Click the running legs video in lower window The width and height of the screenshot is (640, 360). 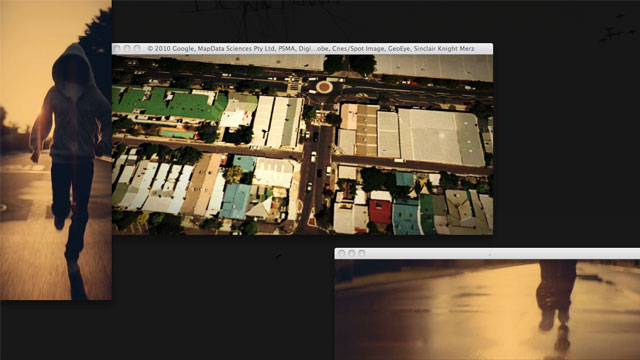click(487, 309)
